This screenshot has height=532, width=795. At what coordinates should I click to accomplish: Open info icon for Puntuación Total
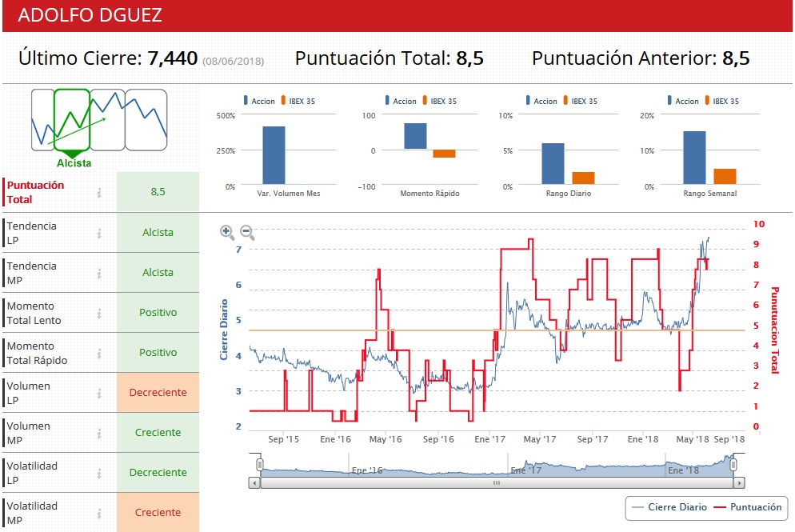point(99,192)
